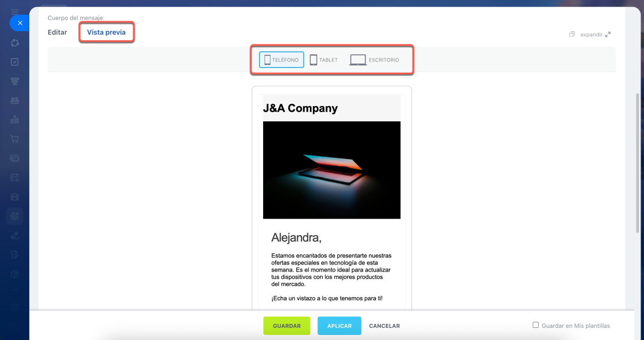
Task: Open the hamburger menu in the left sidebar
Action: click(x=15, y=11)
